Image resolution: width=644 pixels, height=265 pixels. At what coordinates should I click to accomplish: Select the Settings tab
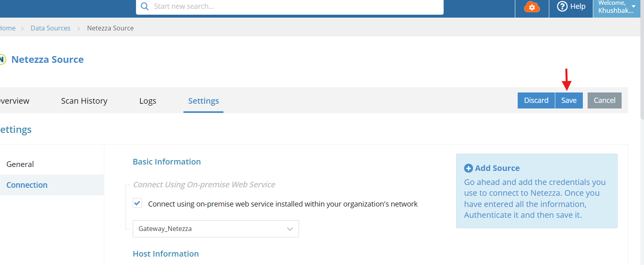point(203,101)
